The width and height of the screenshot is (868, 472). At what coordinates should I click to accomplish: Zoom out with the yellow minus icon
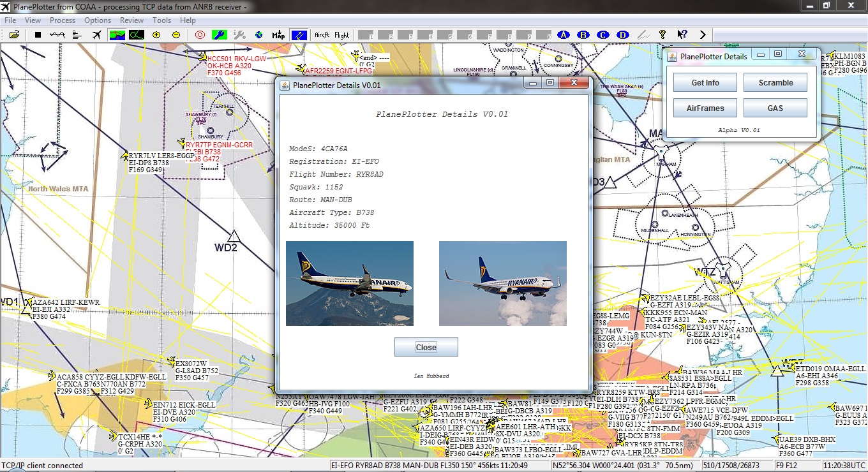pos(176,35)
